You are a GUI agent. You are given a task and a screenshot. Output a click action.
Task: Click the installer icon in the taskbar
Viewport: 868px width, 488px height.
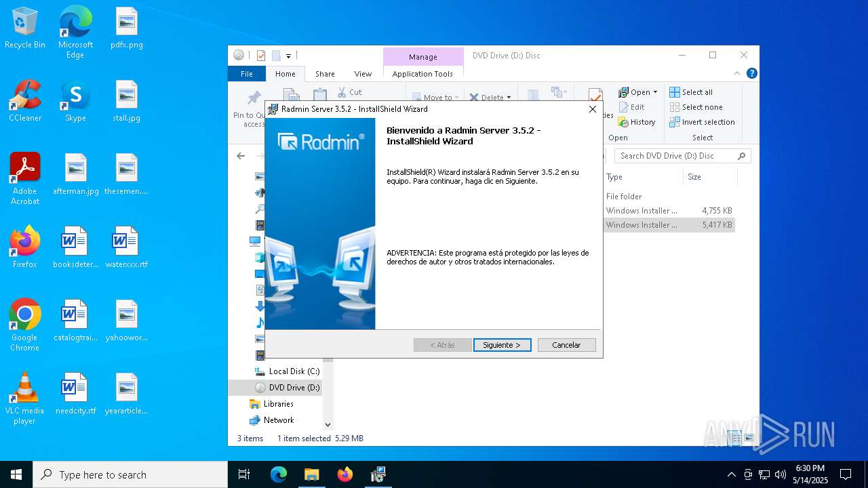(378, 474)
